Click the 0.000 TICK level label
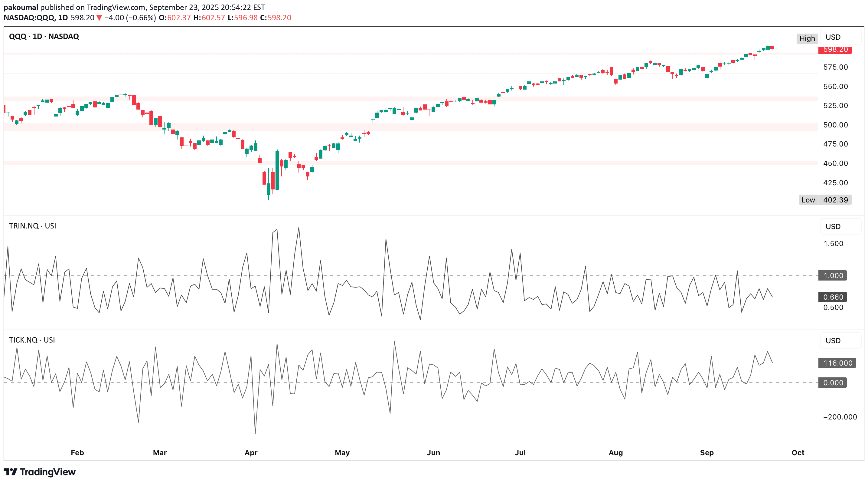Screen dimensions: 868x483 (833, 383)
